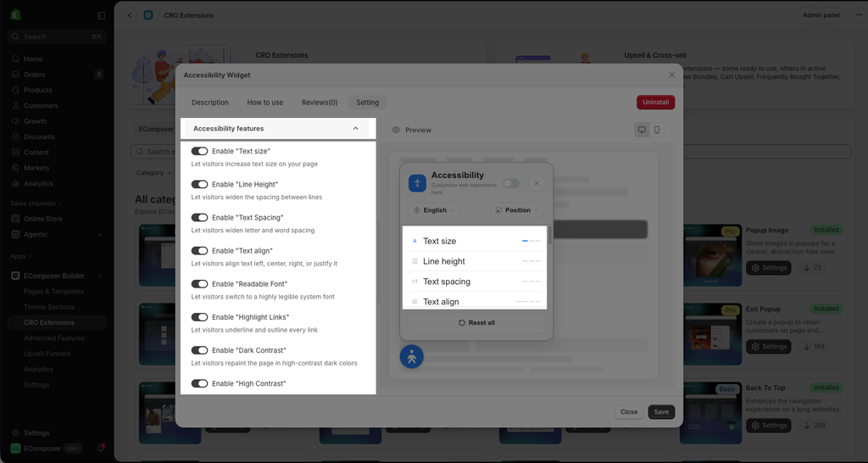Open ECommposer Builder app in the sidebar
Screen dimensions: 868x463
pos(53,276)
